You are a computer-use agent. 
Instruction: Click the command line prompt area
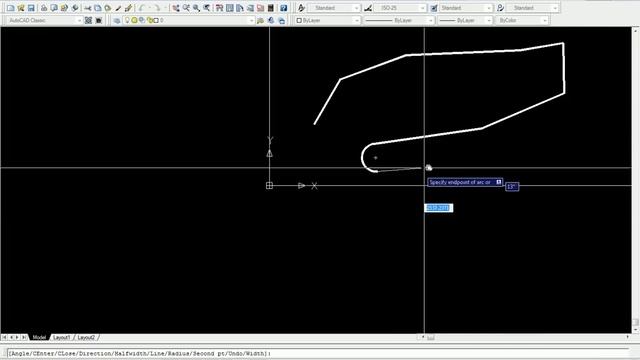coord(318,353)
